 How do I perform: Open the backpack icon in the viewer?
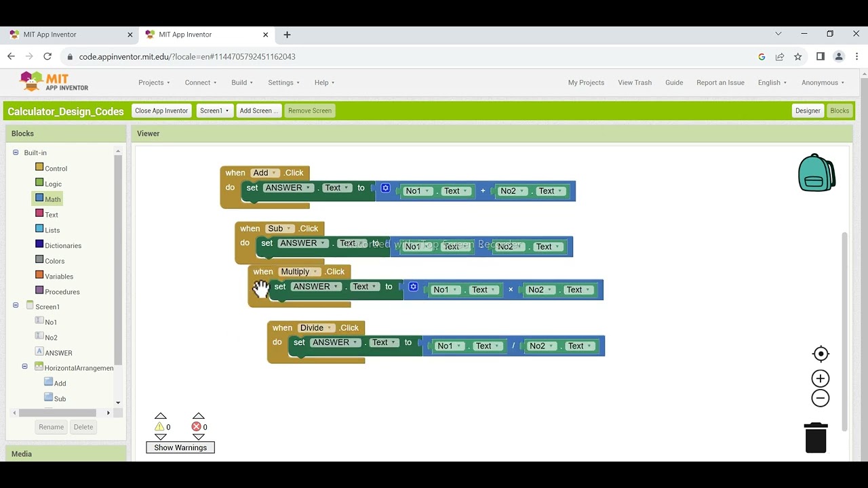(816, 173)
